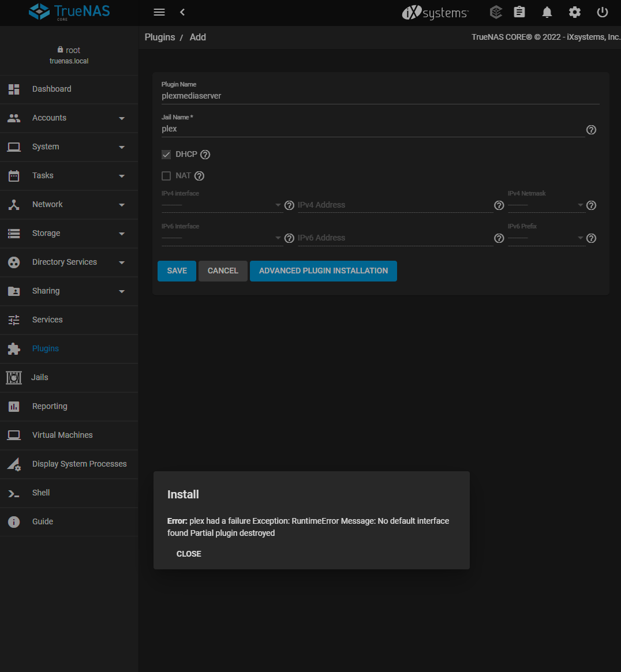Click the IPv4 Address field
This screenshot has width=621, height=672.
(395, 205)
